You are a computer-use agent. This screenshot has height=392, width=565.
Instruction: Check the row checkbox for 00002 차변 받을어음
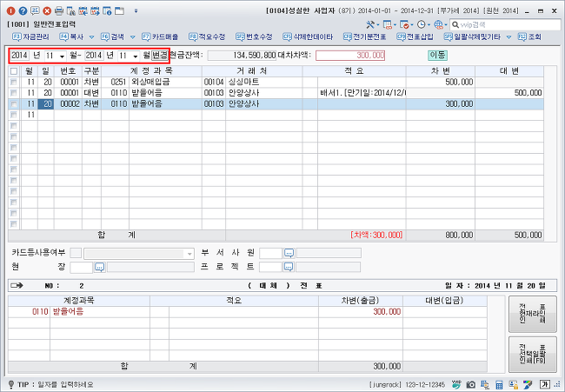(x=14, y=104)
